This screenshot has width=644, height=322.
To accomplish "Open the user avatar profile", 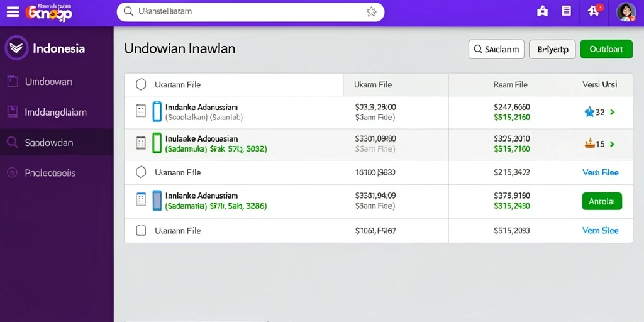I will (626, 12).
